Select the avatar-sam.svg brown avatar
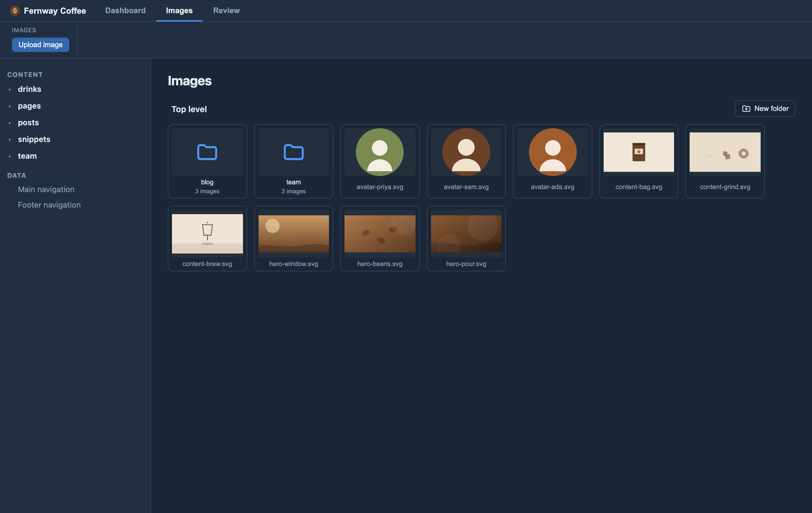Viewport: 812px width, 513px height. [466, 152]
